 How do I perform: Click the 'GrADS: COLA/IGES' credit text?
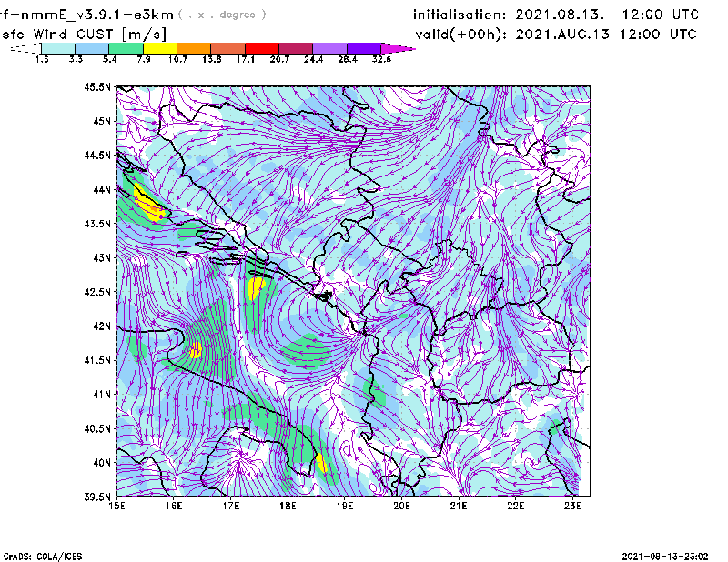[43, 557]
